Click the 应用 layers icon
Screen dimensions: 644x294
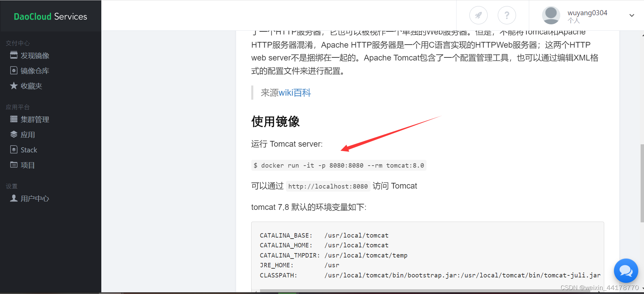tap(14, 134)
